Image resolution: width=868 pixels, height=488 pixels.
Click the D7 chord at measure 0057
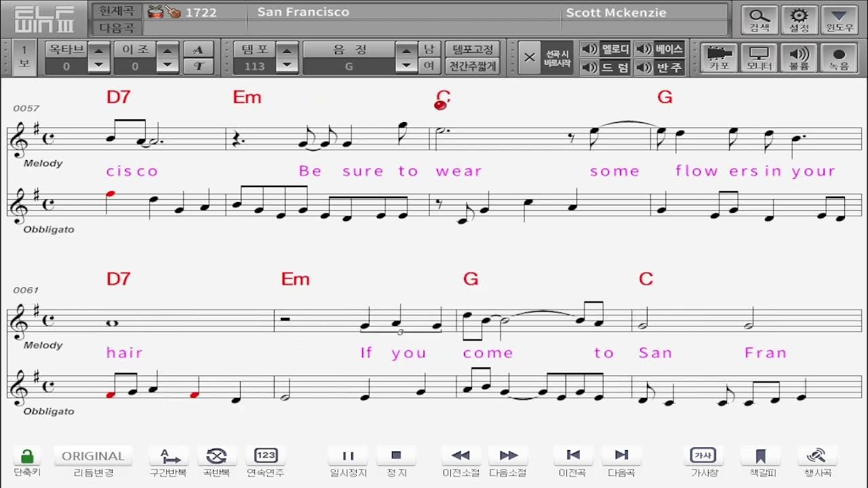point(118,97)
